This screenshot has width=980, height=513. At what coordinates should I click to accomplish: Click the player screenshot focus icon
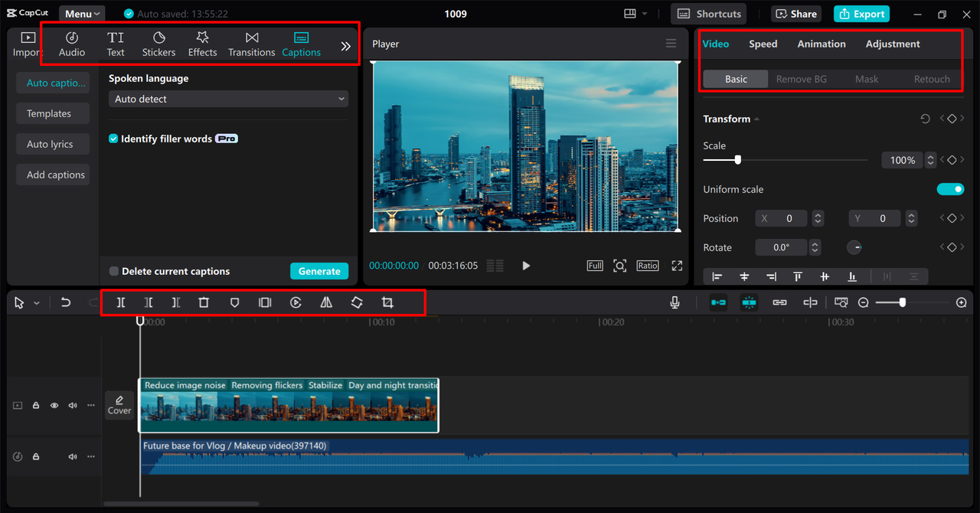coord(619,266)
